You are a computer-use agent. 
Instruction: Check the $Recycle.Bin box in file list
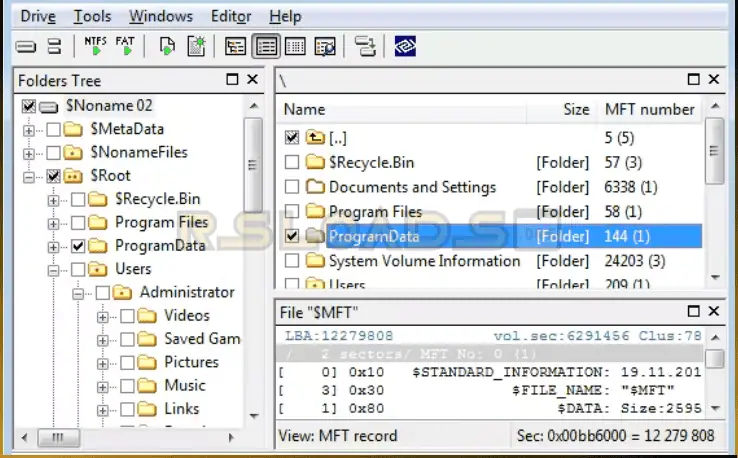coord(292,162)
